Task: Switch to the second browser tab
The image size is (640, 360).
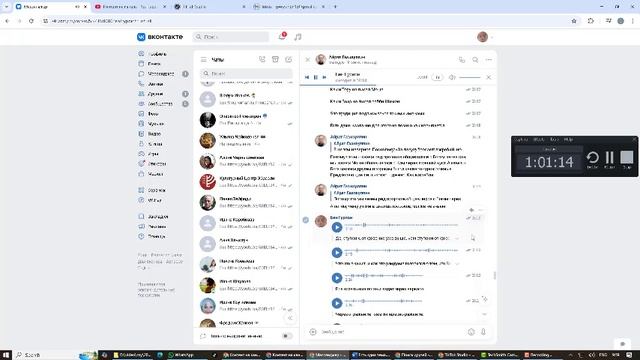Action: pos(130,7)
